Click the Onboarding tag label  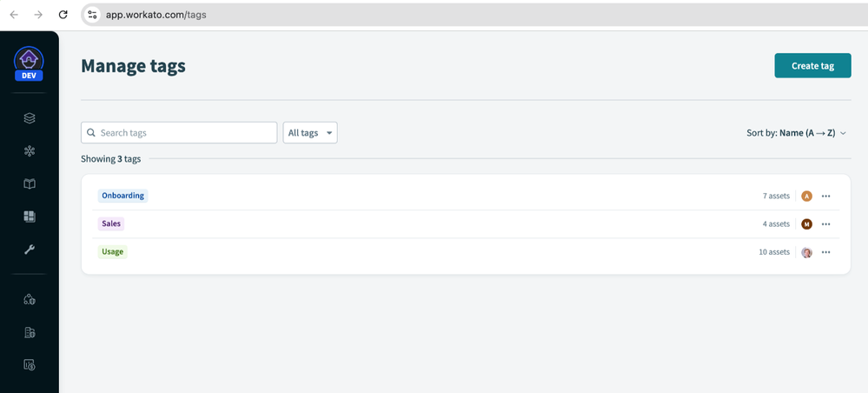click(123, 196)
